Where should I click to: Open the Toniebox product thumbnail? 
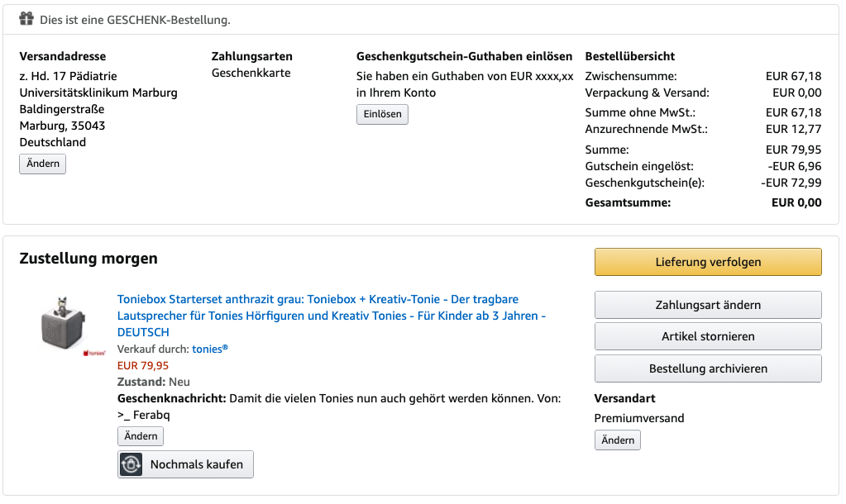[x=63, y=322]
